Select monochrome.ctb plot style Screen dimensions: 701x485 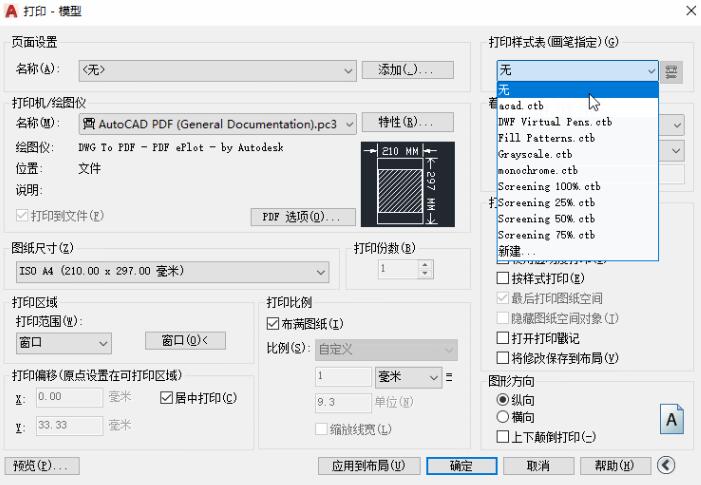pyautogui.click(x=577, y=170)
